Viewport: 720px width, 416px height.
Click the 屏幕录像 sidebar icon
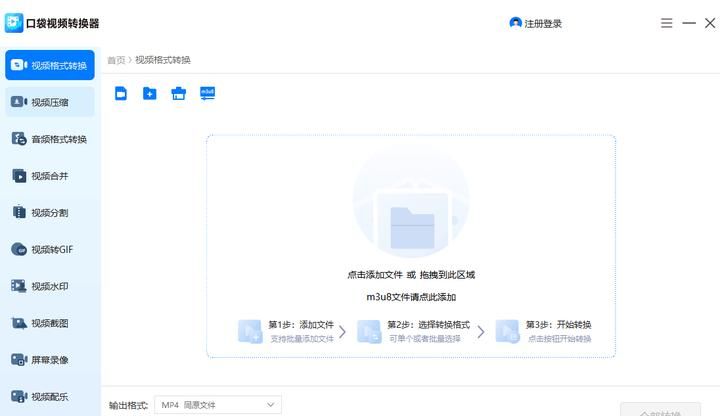coord(19,360)
